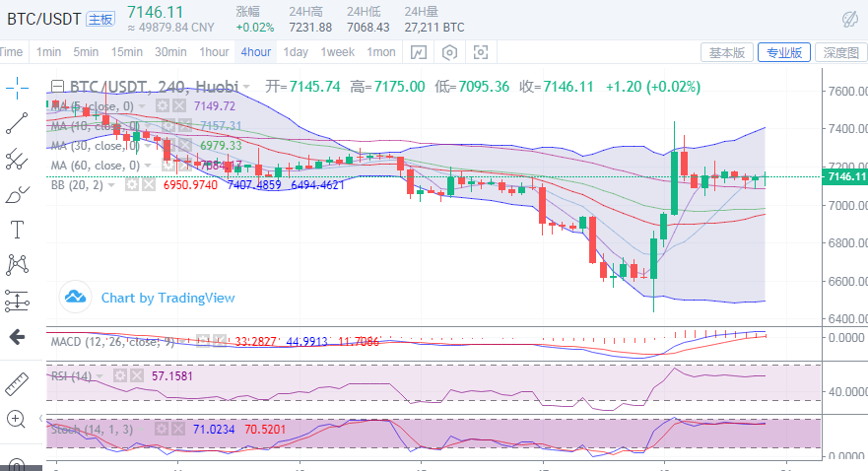
Task: Remove the MA 30 indicator
Action: (x=185, y=146)
